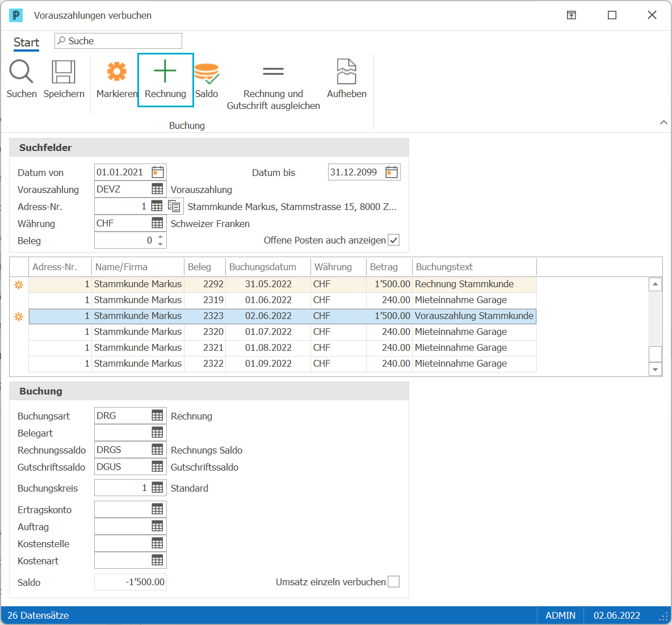This screenshot has width=672, height=625.
Task: Select row dated 01.09.2022
Action: (x=283, y=363)
